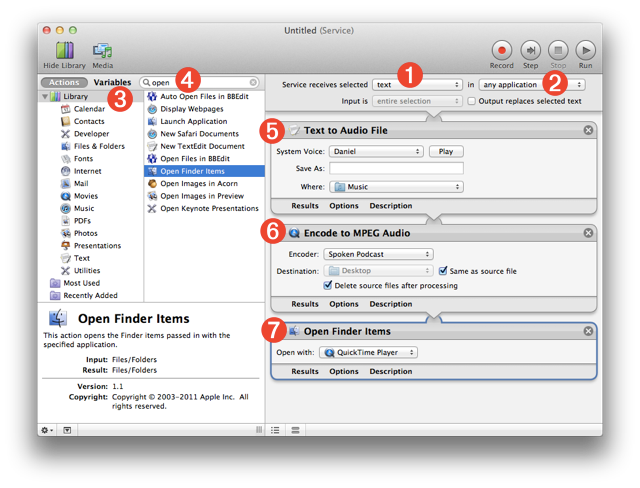Click the Step workflow button

pyautogui.click(x=530, y=51)
